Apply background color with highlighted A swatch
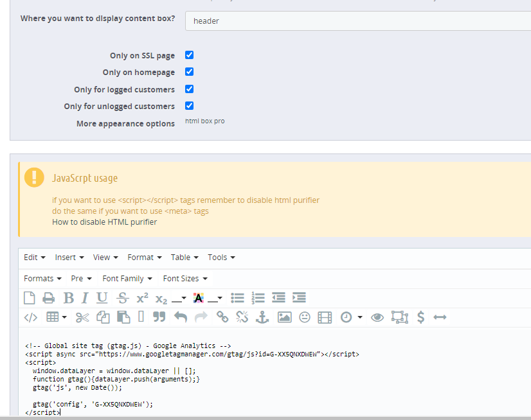 point(199,298)
